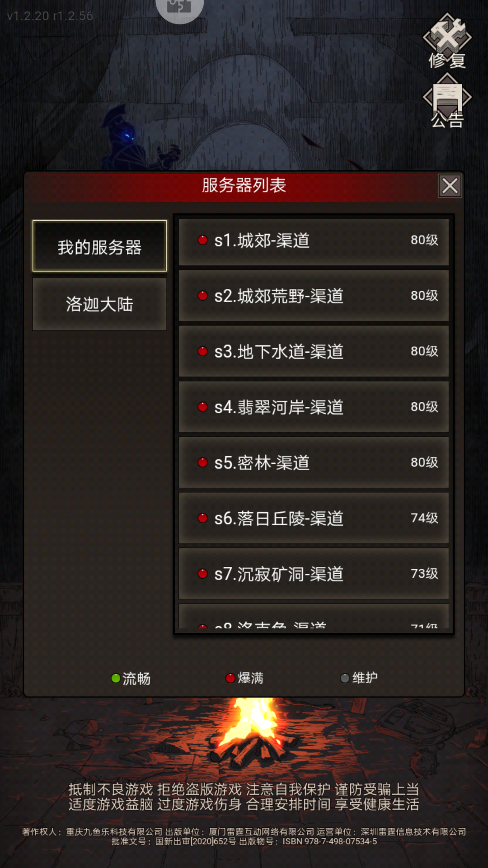The image size is (488, 868).
Task: Choose server s3.地下水道-渠道
Action: point(314,352)
